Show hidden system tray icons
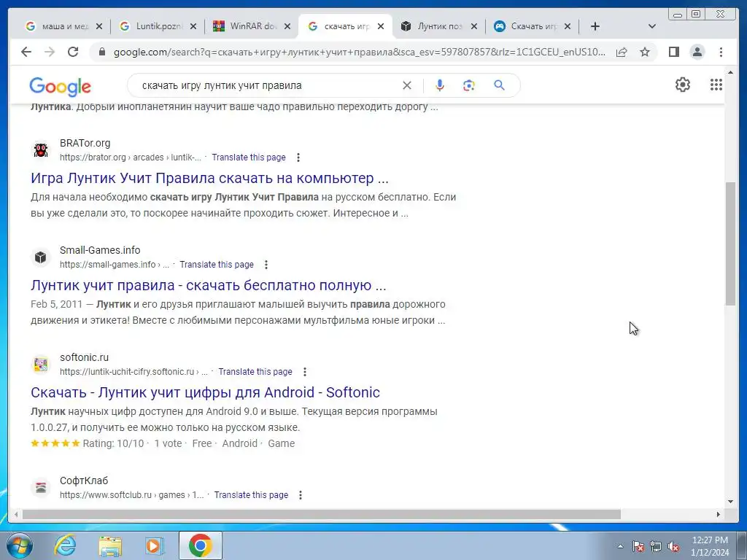This screenshot has width=747, height=560. click(620, 546)
